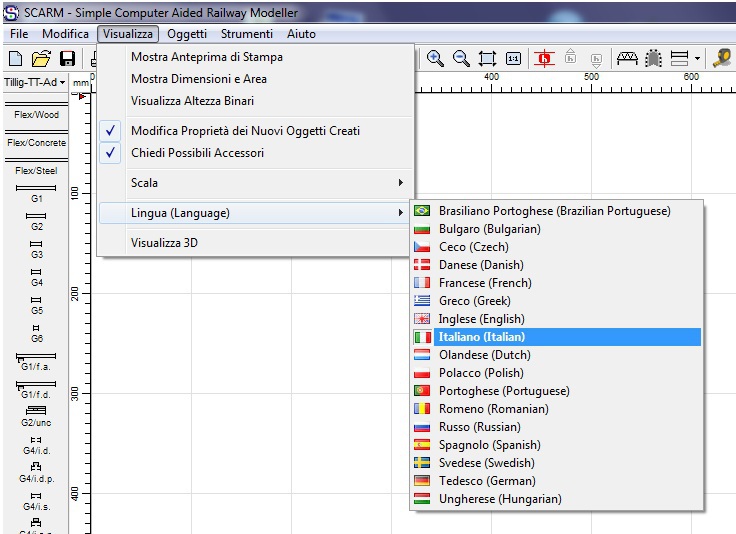Close the Visualizza menu
This screenshot has height=534, width=736.
(x=128, y=34)
